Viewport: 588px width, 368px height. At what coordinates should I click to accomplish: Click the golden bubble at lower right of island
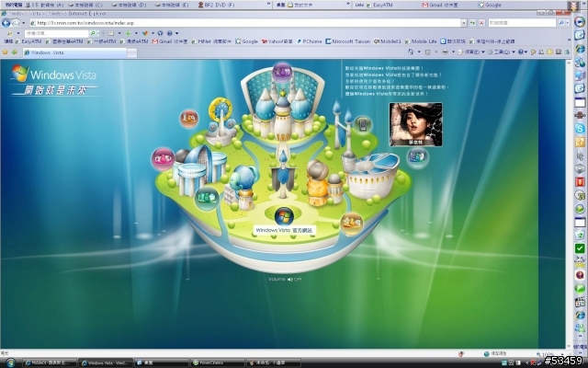(351, 223)
